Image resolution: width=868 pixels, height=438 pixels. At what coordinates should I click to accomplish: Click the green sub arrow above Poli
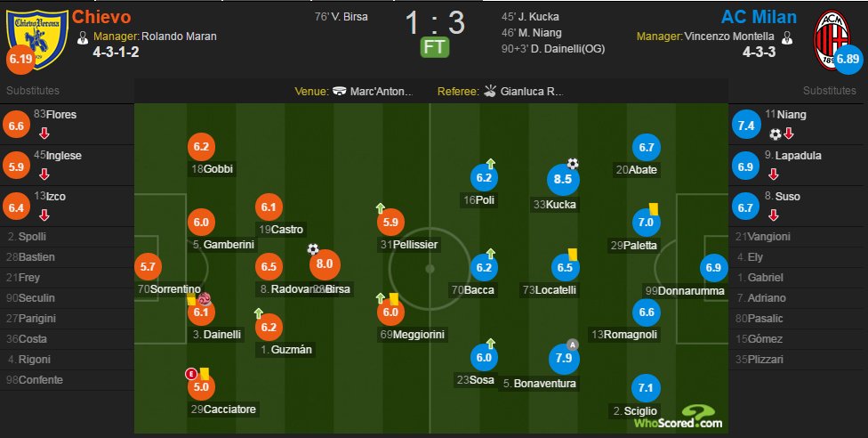point(490,163)
